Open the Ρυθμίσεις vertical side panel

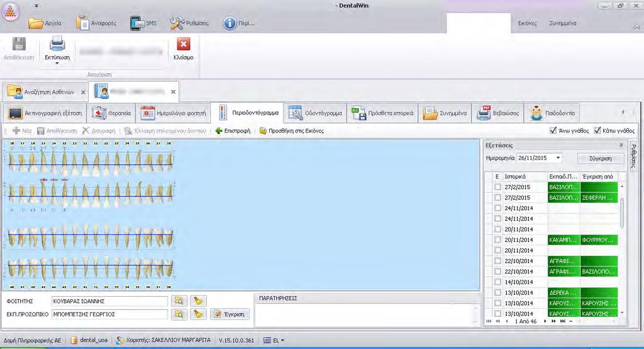pyautogui.click(x=634, y=155)
